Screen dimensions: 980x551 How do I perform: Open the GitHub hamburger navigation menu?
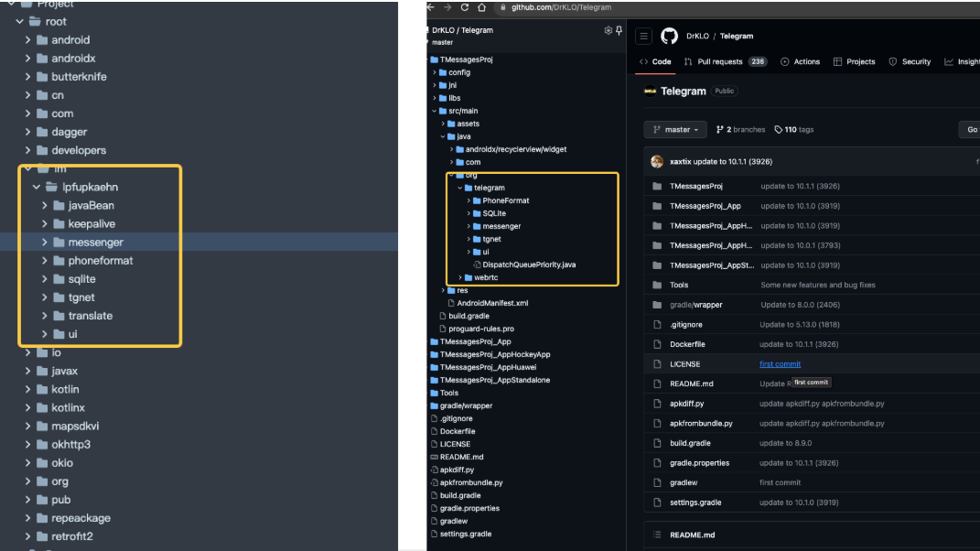click(644, 37)
